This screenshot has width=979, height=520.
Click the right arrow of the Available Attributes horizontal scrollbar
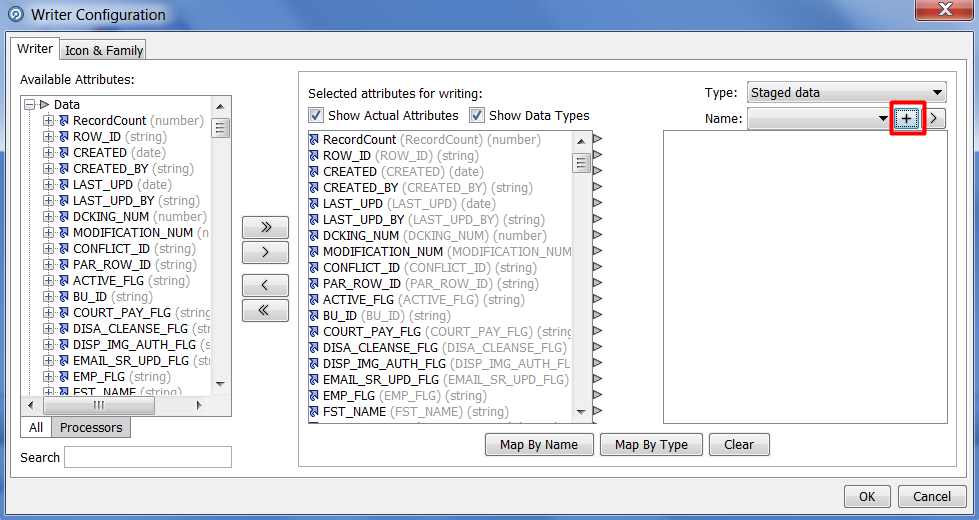(x=199, y=406)
